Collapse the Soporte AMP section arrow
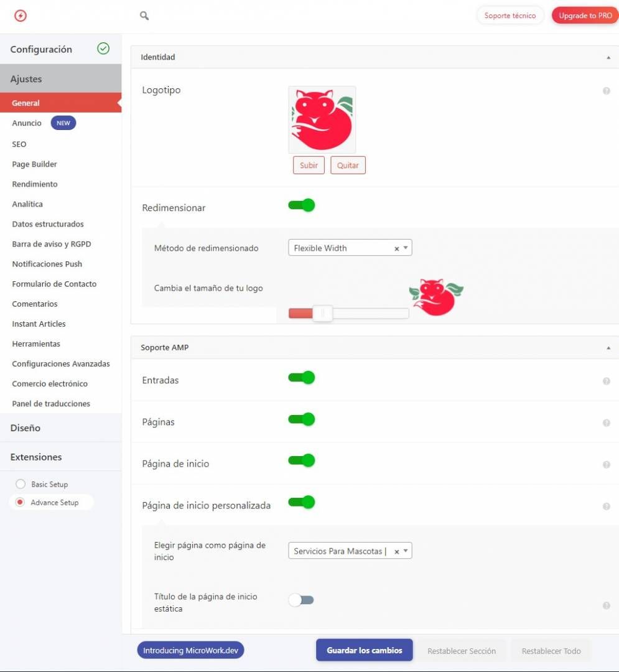Viewport: 619px width, 672px height. [608, 348]
